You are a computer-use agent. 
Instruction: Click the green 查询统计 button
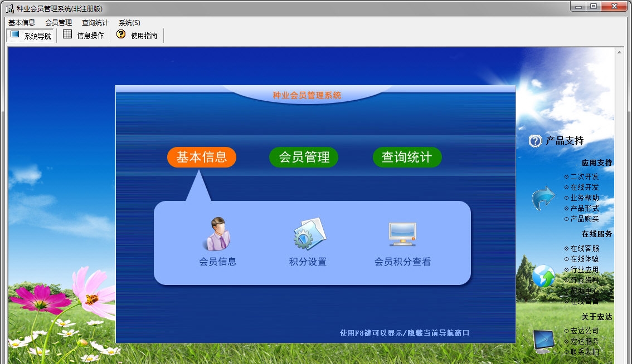(407, 157)
